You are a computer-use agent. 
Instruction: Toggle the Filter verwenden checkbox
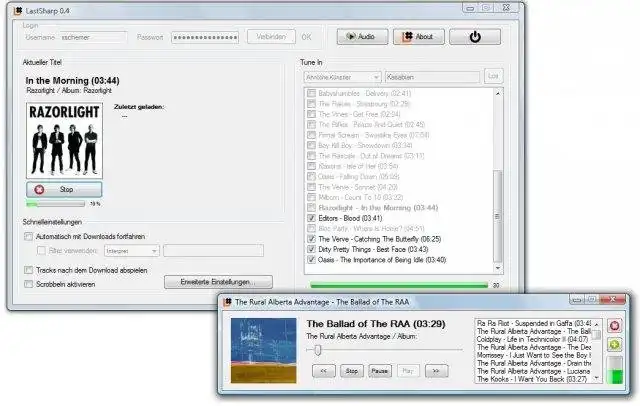[41, 251]
